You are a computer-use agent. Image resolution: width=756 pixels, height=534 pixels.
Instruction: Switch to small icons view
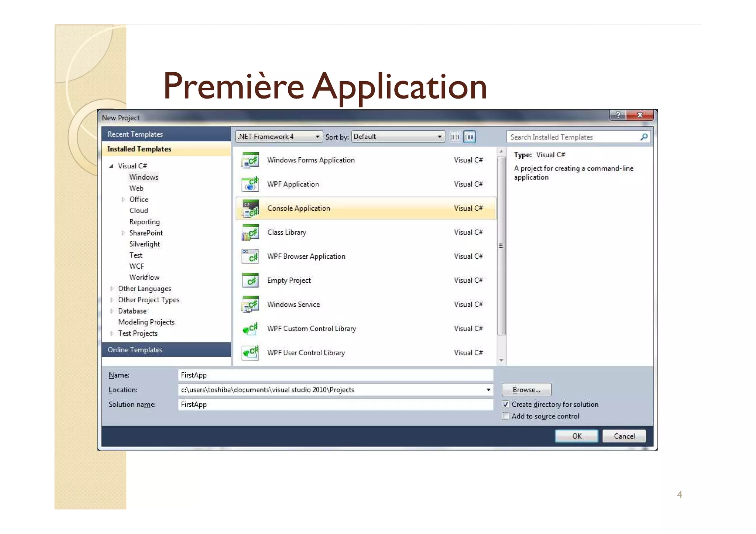(x=455, y=137)
